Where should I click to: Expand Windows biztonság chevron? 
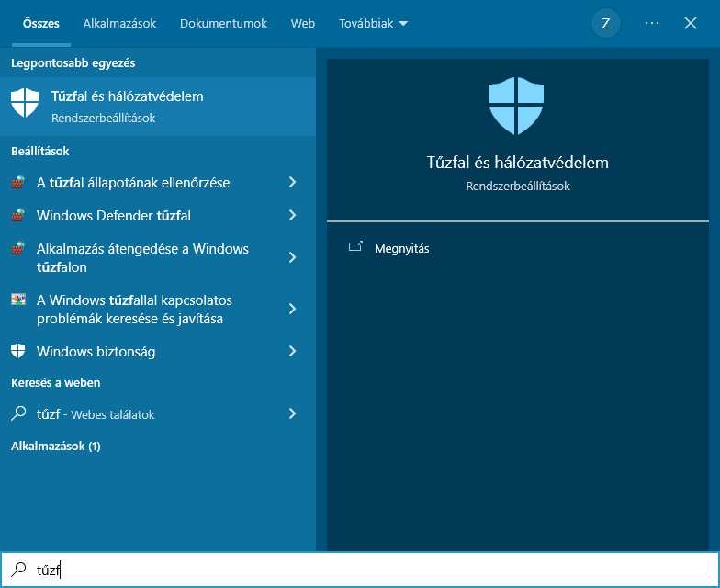click(x=292, y=351)
